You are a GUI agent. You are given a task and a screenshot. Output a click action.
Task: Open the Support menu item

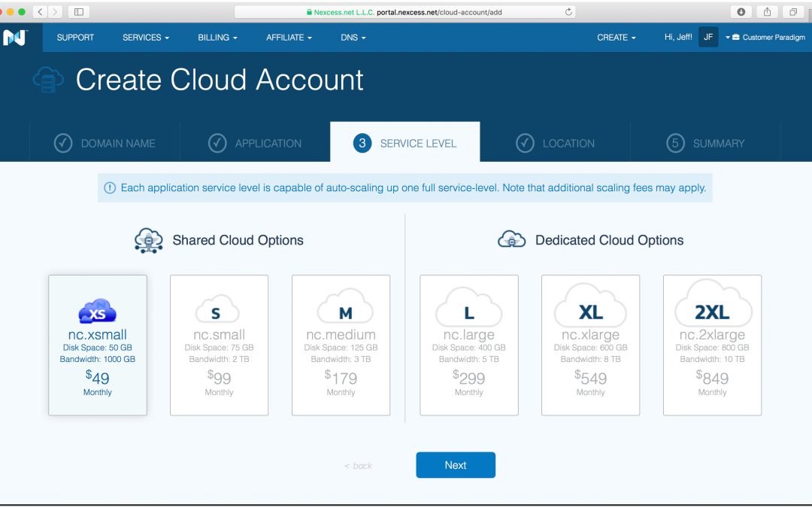pyautogui.click(x=75, y=38)
